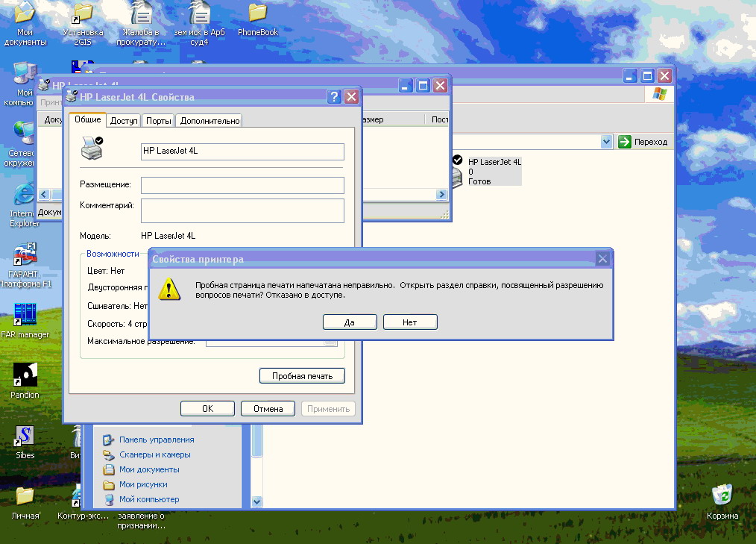Viewport: 756px width, 544px height.
Task: Click into the Комментарий text box
Action: click(x=242, y=210)
